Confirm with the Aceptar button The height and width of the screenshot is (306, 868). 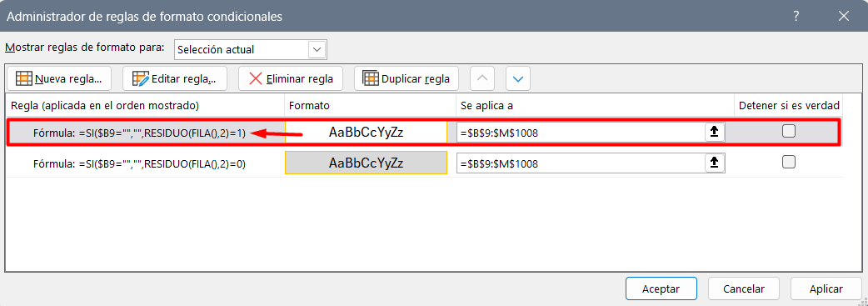point(661,288)
